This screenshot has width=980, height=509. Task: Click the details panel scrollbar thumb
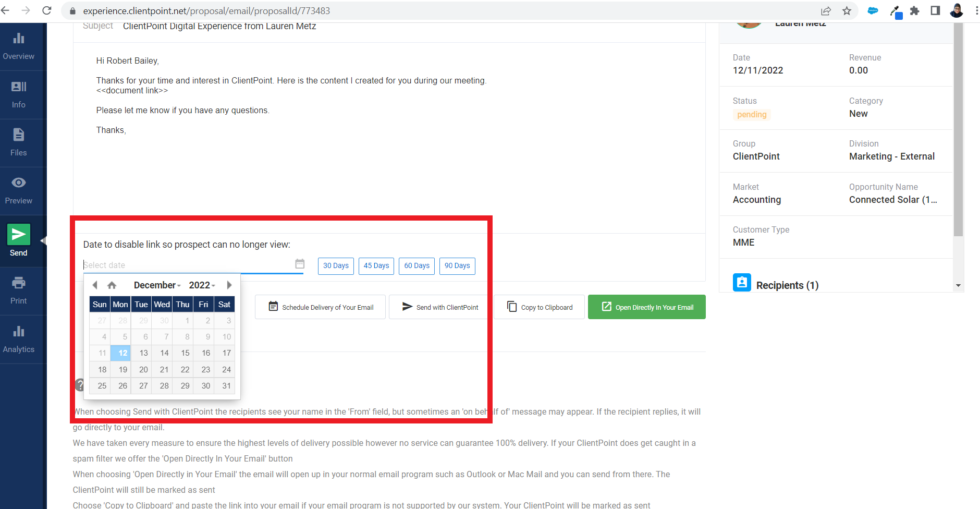pyautogui.click(x=958, y=130)
